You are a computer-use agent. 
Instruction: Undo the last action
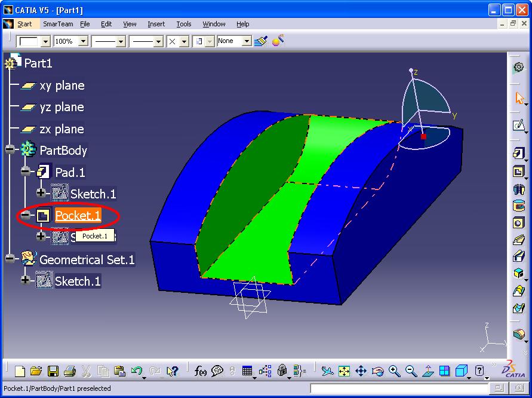pos(136,371)
